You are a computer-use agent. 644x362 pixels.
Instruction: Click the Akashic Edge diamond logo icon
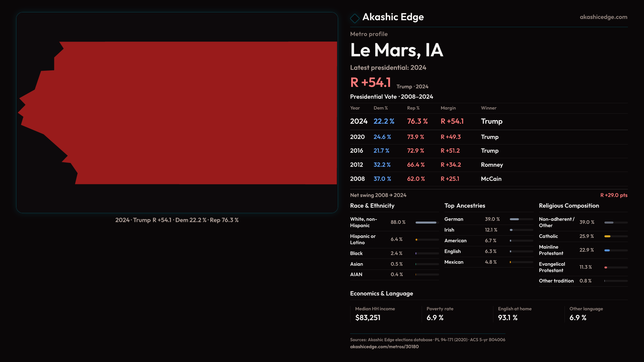tap(355, 18)
